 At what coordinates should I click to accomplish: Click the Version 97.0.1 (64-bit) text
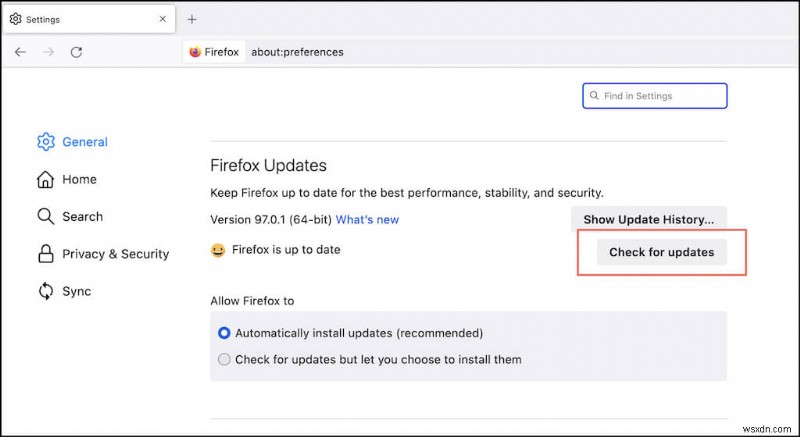click(271, 220)
